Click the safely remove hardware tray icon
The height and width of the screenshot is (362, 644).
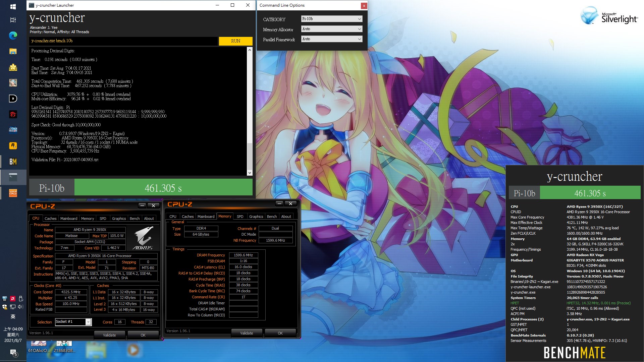pyautogui.click(x=20, y=298)
